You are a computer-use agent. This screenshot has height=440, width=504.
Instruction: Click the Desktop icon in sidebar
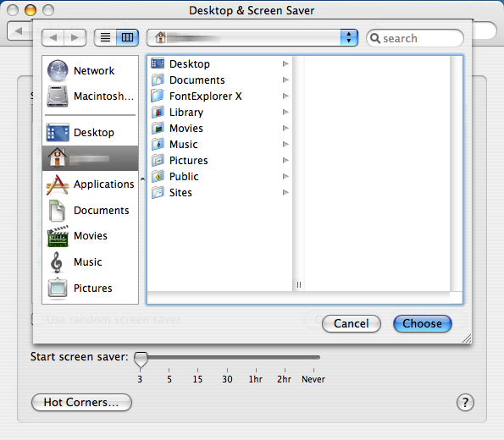click(x=58, y=132)
